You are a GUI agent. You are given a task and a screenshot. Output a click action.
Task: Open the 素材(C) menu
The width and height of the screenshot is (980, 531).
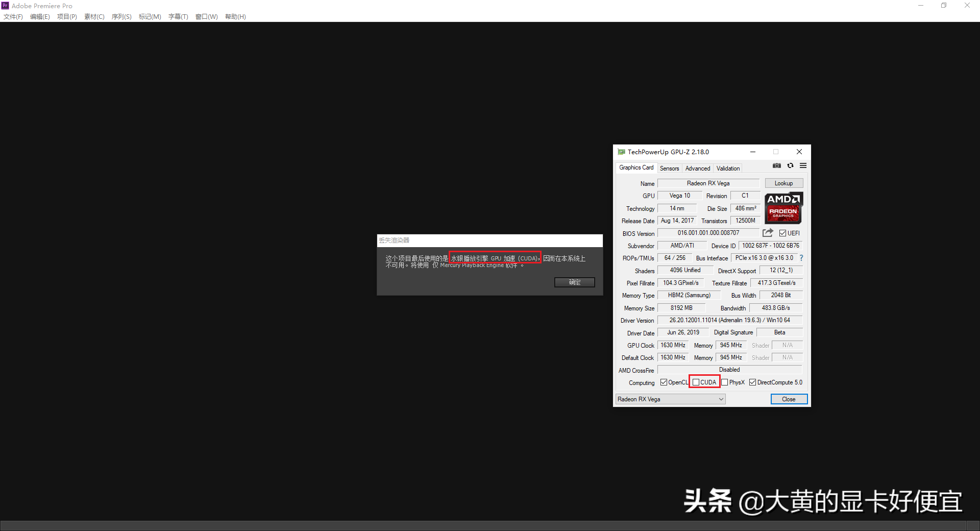(x=94, y=17)
